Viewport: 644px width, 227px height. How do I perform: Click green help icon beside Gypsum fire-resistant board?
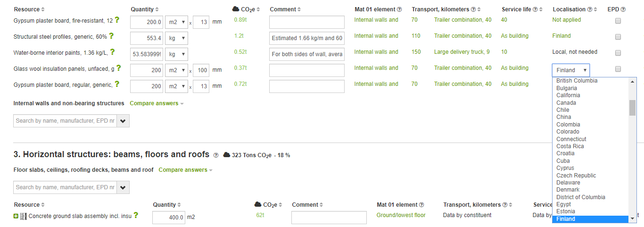(117, 20)
